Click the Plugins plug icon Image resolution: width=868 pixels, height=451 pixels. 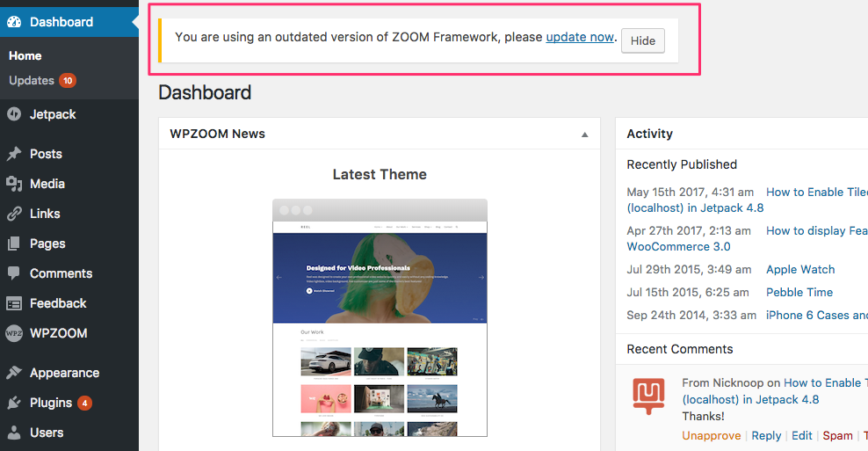(14, 403)
